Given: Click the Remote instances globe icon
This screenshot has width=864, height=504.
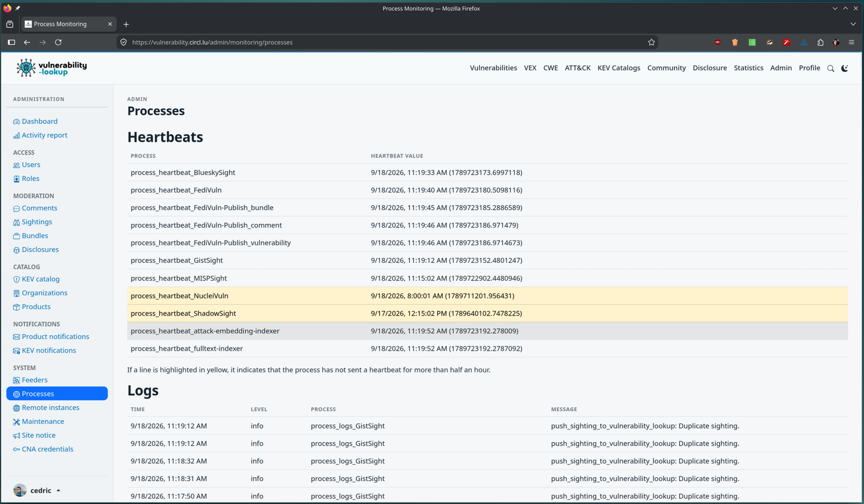Looking at the screenshot, I should click(x=16, y=408).
